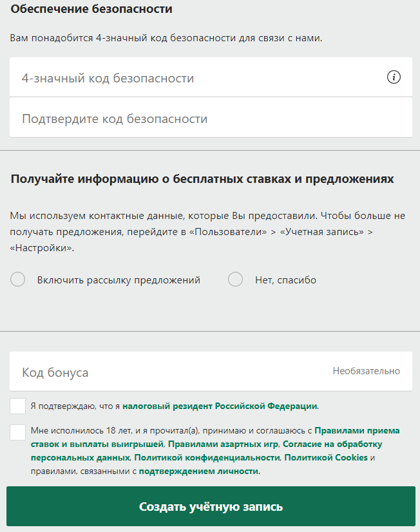The height and width of the screenshot is (532, 420).
Task: Tick the tax resident confirmation checkbox
Action: [x=17, y=406]
